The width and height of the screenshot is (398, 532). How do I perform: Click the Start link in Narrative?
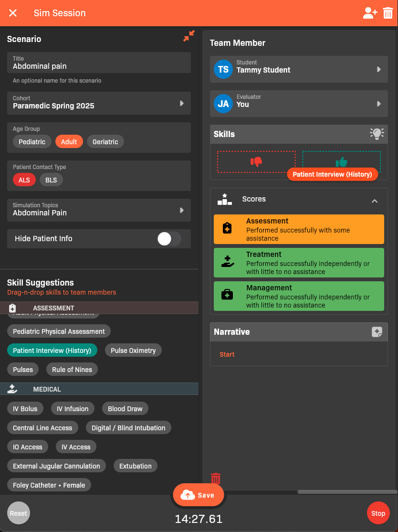point(227,354)
